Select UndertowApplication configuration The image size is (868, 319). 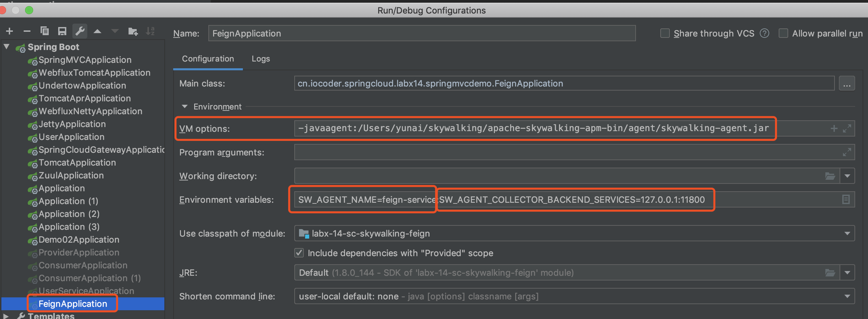82,85
